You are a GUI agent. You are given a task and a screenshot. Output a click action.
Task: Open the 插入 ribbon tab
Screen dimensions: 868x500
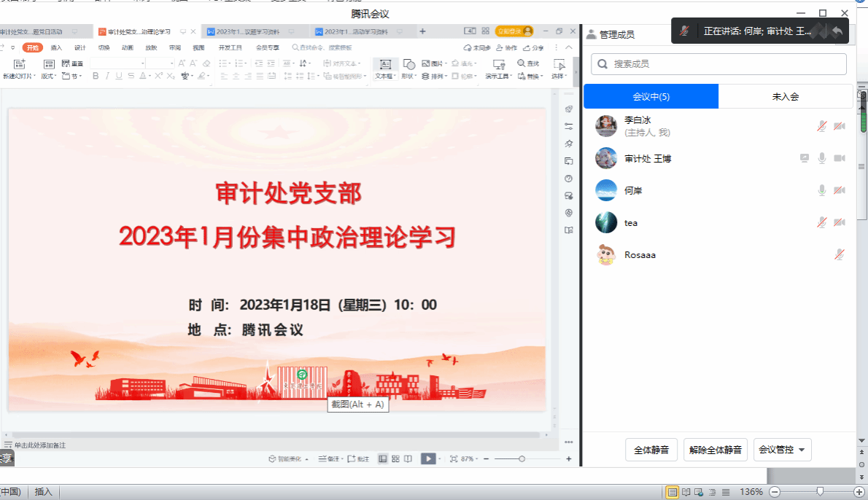tap(56, 47)
